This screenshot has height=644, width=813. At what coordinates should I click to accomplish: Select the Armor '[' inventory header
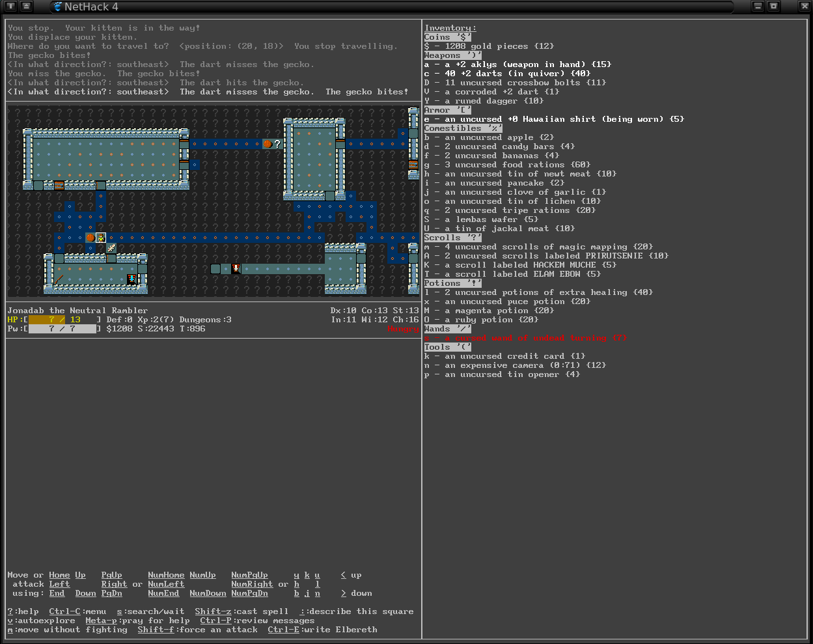[x=447, y=110]
